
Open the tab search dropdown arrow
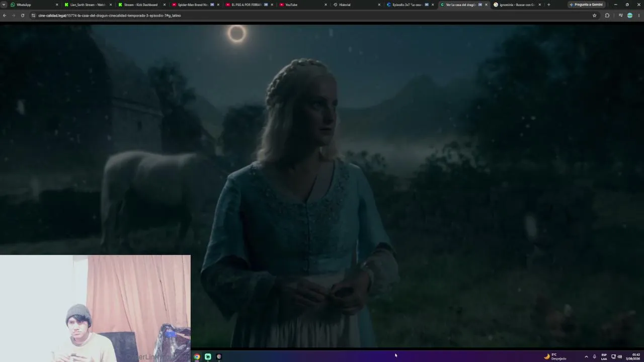pos(4,5)
